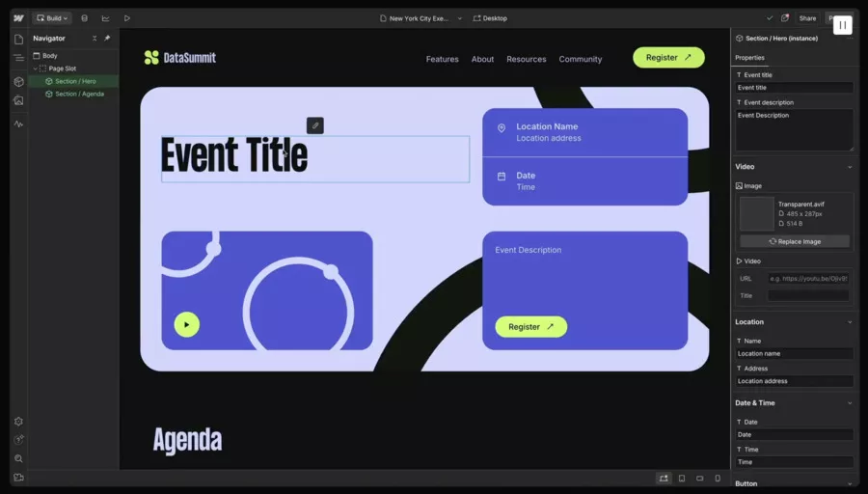Select the Event Description text on canvas

click(x=529, y=250)
